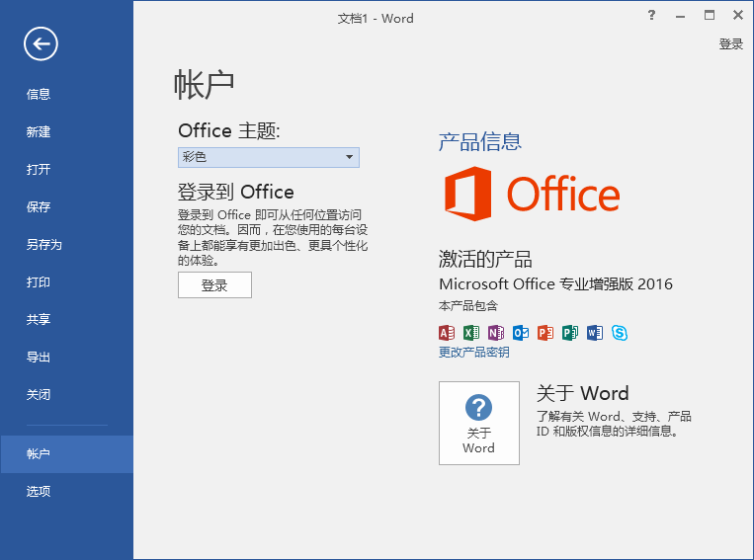Screen dimensions: 754x560
Task: Open the 打印 page
Action: [x=39, y=282]
